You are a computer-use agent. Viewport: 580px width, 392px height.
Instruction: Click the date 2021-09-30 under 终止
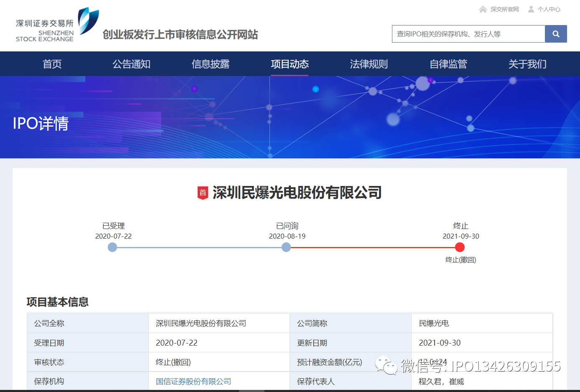click(461, 236)
